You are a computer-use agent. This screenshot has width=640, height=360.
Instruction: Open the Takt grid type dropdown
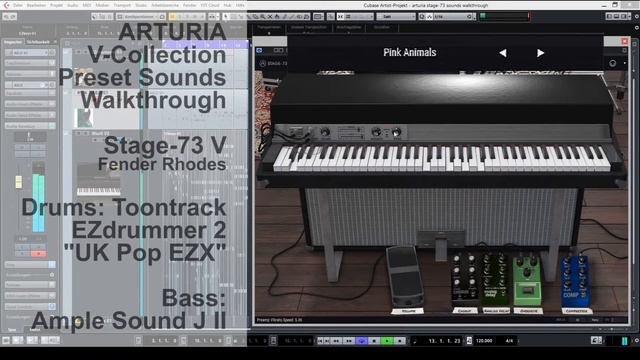(396, 17)
